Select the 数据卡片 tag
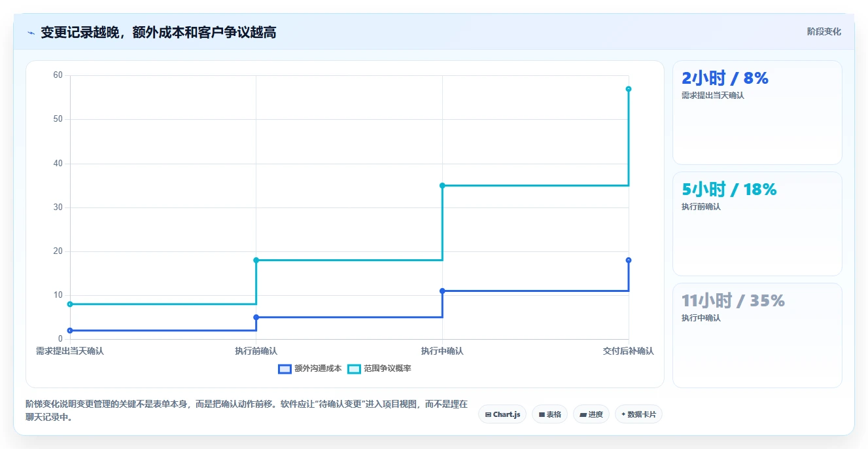 [x=638, y=414]
